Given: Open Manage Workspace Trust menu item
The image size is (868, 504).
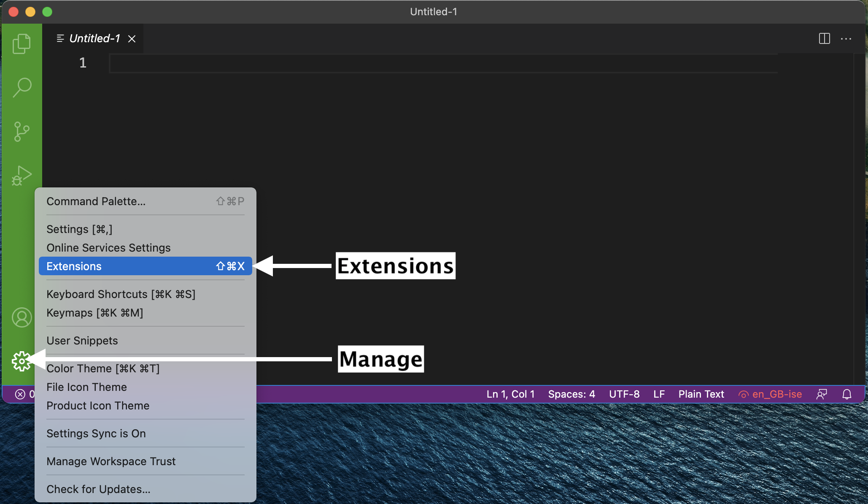Looking at the screenshot, I should pos(146,461).
